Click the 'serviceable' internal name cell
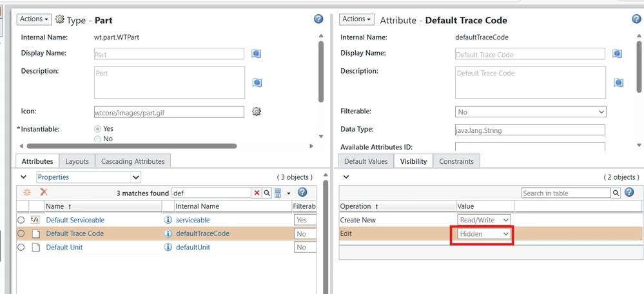The height and width of the screenshot is (294, 644). [x=193, y=220]
